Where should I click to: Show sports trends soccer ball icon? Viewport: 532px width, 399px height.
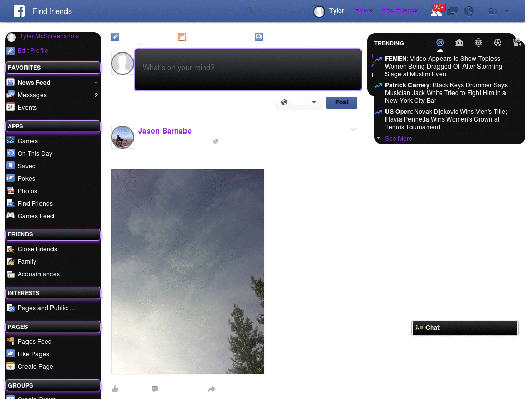click(x=497, y=43)
